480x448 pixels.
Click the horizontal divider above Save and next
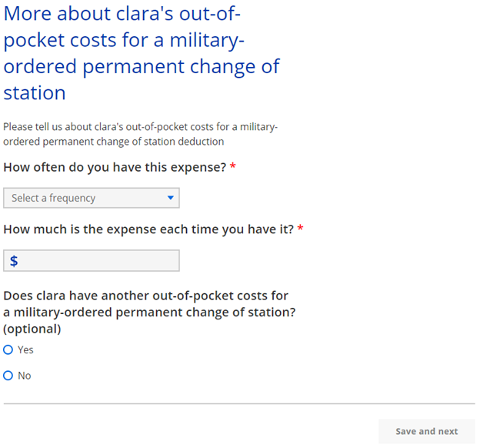point(238,403)
